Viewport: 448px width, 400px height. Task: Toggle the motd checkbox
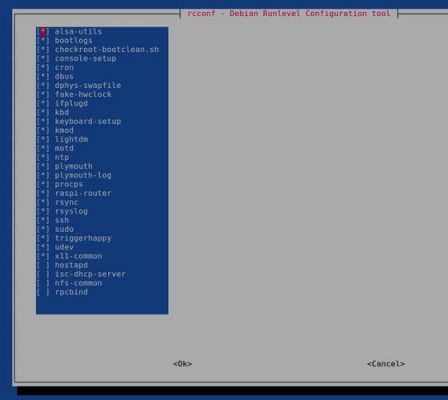coord(43,149)
